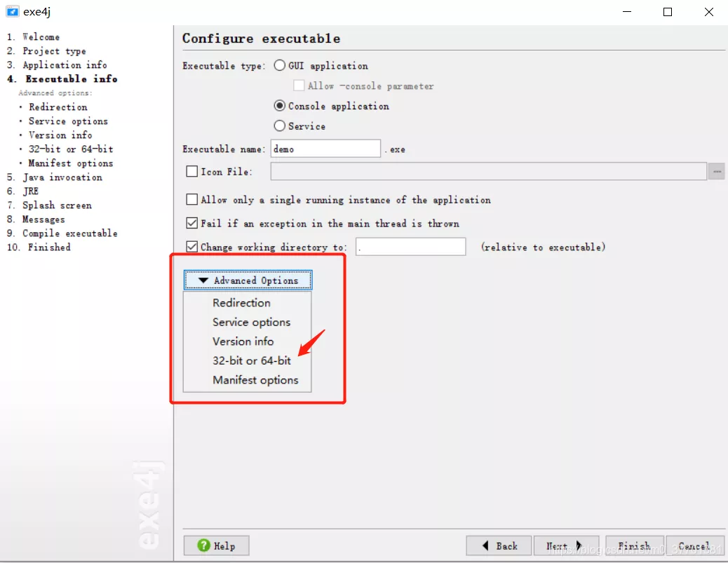Uncheck Fail if an exception is thrown
This screenshot has height=563, width=728.
(x=191, y=223)
